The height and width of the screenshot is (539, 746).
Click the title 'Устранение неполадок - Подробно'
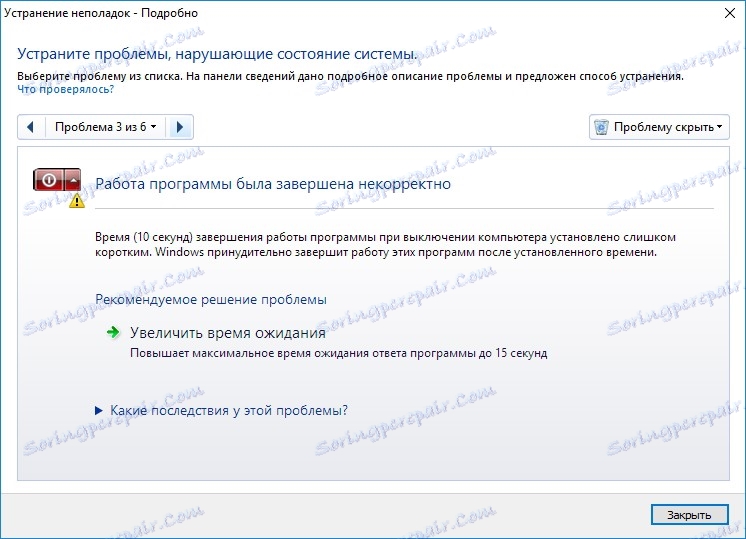pos(101,13)
